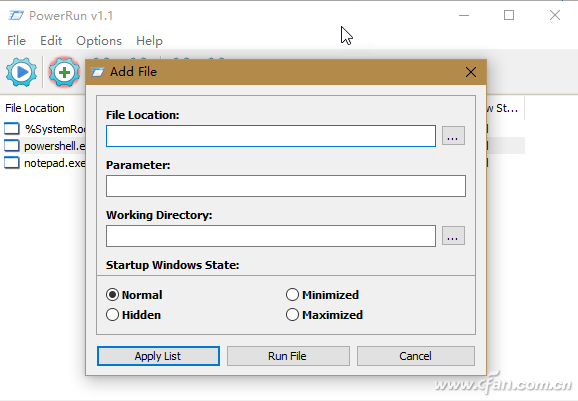Viewport: 578px width, 401px height.
Task: Focus the Parameter input field
Action: [x=286, y=186]
